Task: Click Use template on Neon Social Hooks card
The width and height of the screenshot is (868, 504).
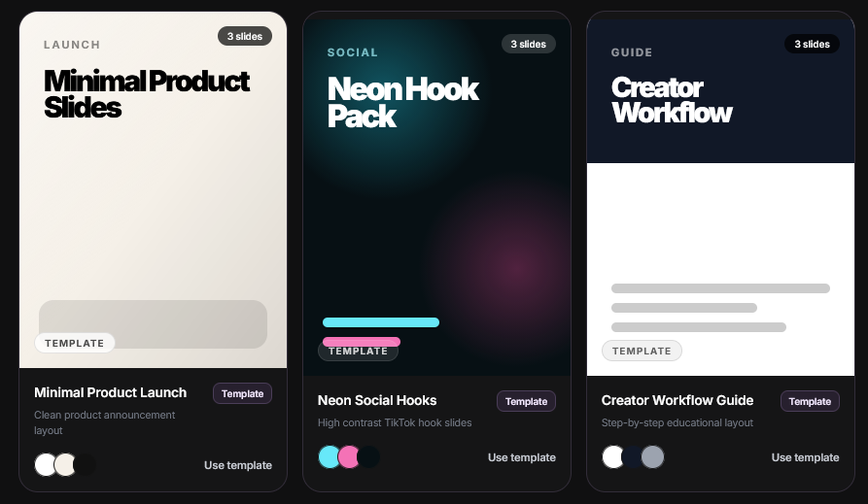Action: [x=521, y=457]
